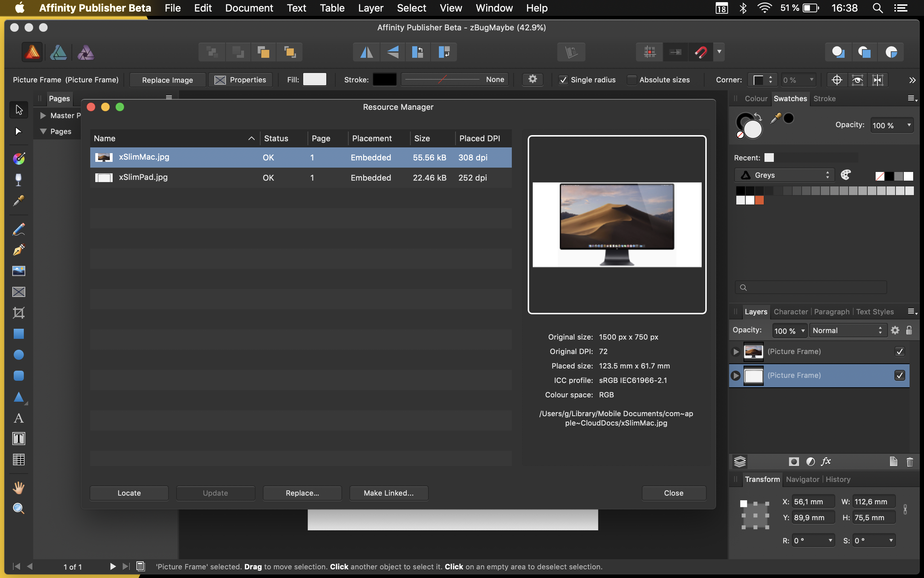
Task: Switch to Affinity Publisher persona
Action: tap(32, 52)
